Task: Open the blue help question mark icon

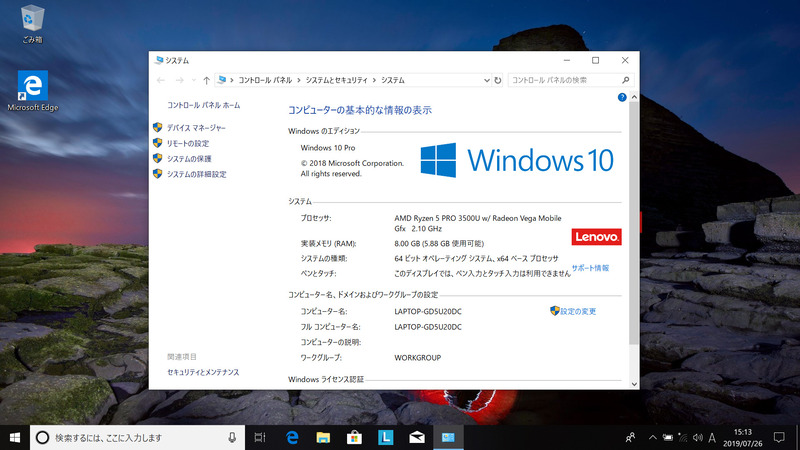Action: click(x=622, y=97)
